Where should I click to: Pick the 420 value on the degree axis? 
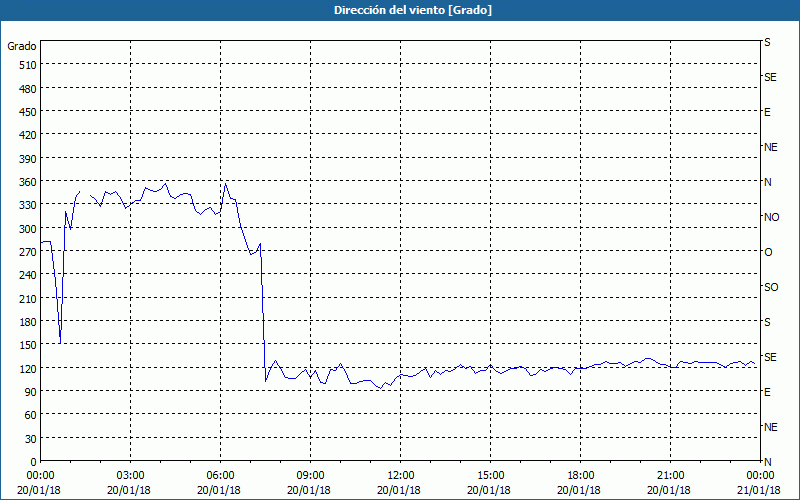point(28,135)
